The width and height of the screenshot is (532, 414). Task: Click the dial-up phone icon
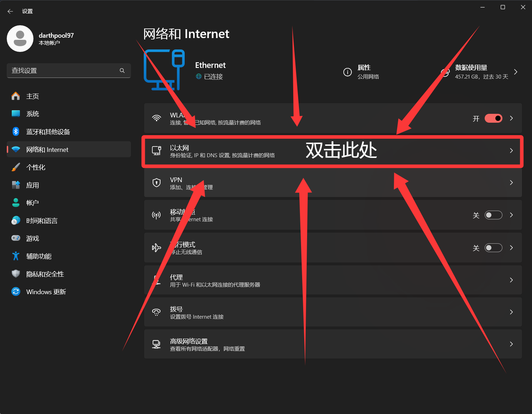pos(157,312)
